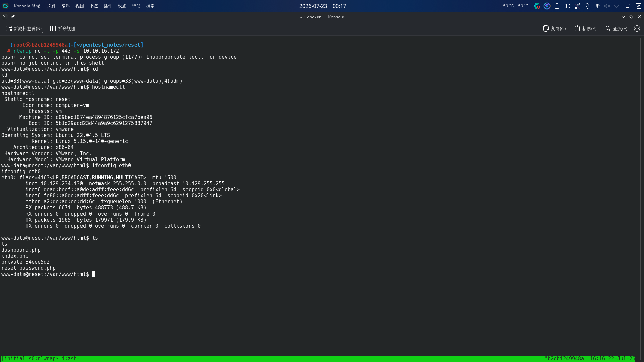Toggle the sleep/lock inhibit tray icon
This screenshot has height=362, width=644.
[x=577, y=6]
